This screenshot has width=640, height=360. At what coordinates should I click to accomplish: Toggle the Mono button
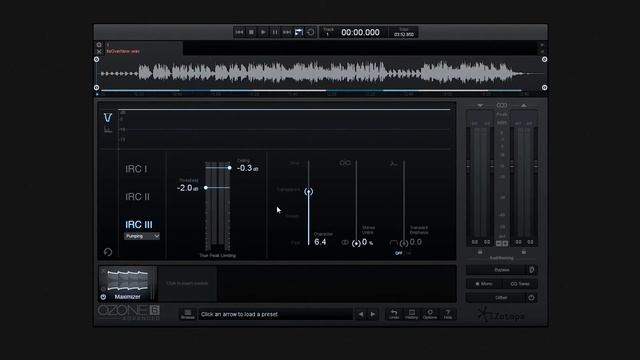coord(484,284)
